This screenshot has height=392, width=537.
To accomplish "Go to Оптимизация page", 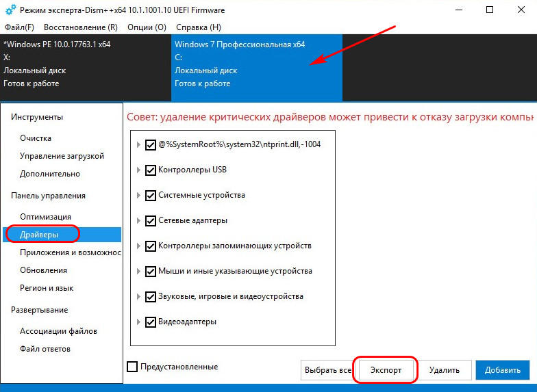I will 45,217.
